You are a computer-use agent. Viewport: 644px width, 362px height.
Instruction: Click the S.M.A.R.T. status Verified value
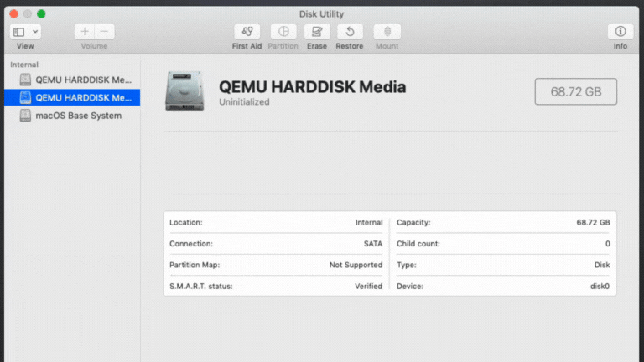coord(368,287)
